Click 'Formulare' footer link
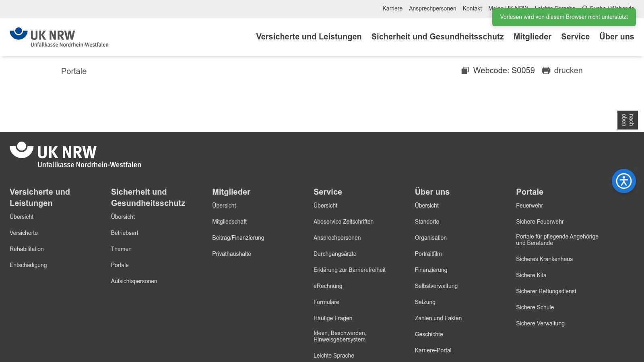This screenshot has width=644, height=362. pyautogui.click(x=326, y=302)
